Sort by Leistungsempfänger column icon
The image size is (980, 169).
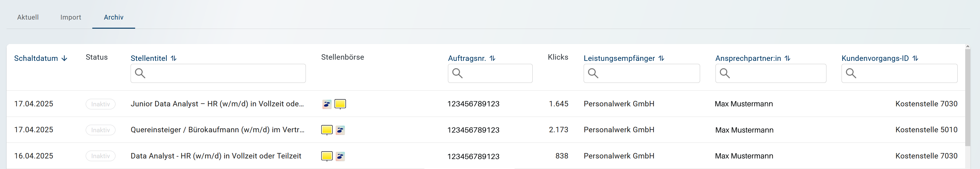pyautogui.click(x=661, y=58)
